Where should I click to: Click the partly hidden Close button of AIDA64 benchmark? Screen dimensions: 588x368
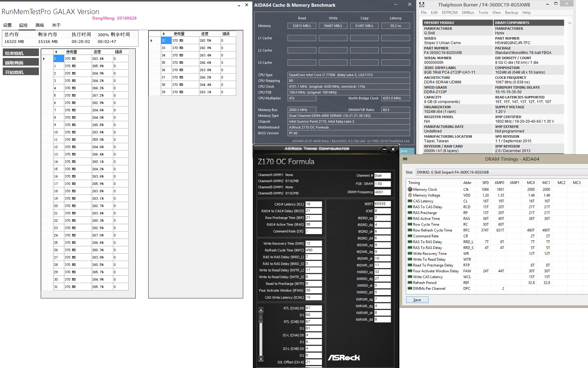[407, 151]
